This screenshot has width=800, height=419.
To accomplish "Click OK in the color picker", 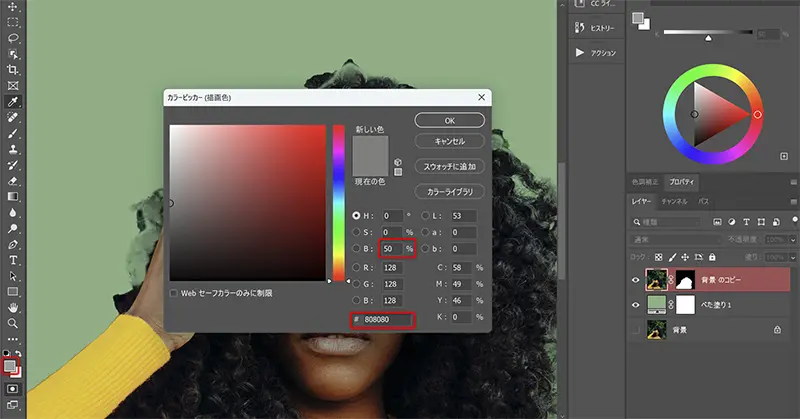I will (x=449, y=120).
